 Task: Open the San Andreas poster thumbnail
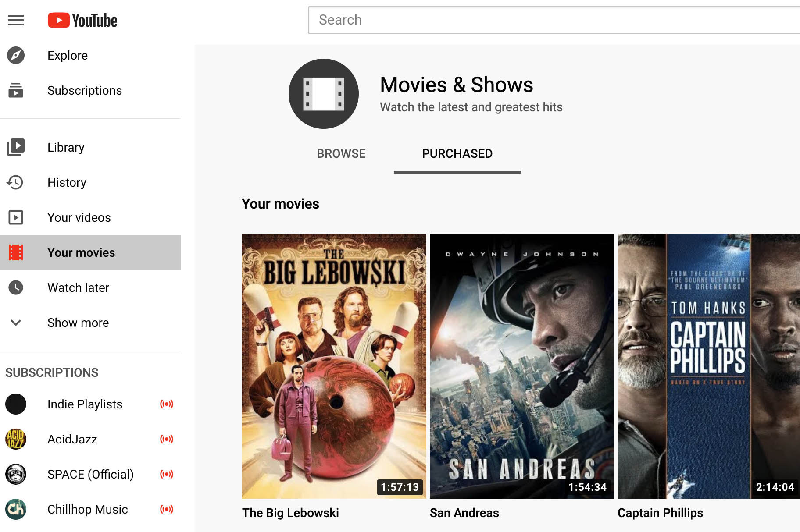(522, 366)
